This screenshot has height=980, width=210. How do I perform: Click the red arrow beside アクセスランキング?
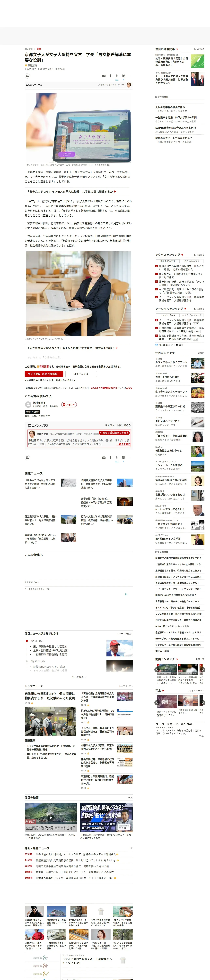click(182, 255)
